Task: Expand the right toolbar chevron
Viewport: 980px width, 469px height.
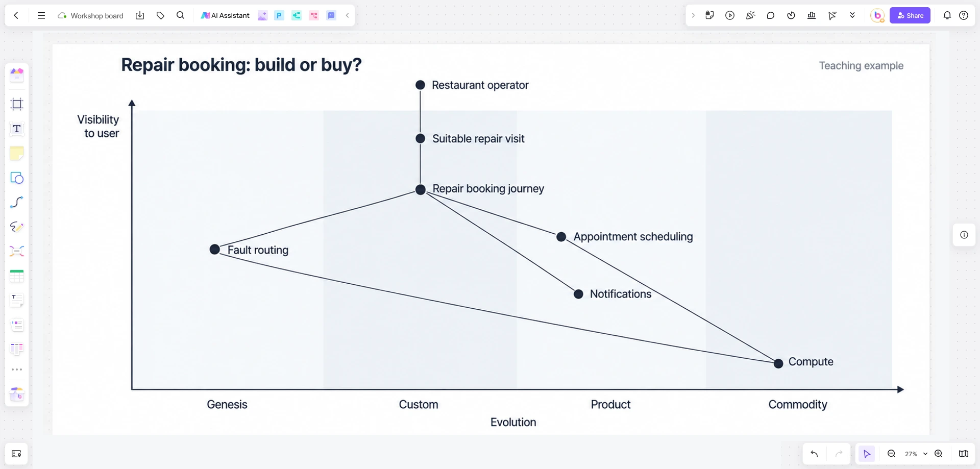Action: tap(693, 15)
